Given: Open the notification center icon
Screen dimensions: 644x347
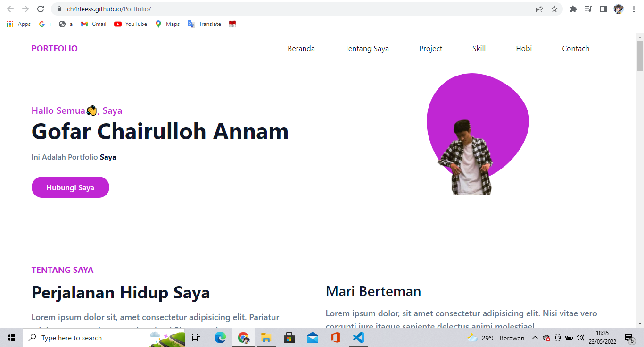Looking at the screenshot, I should pyautogui.click(x=629, y=338).
